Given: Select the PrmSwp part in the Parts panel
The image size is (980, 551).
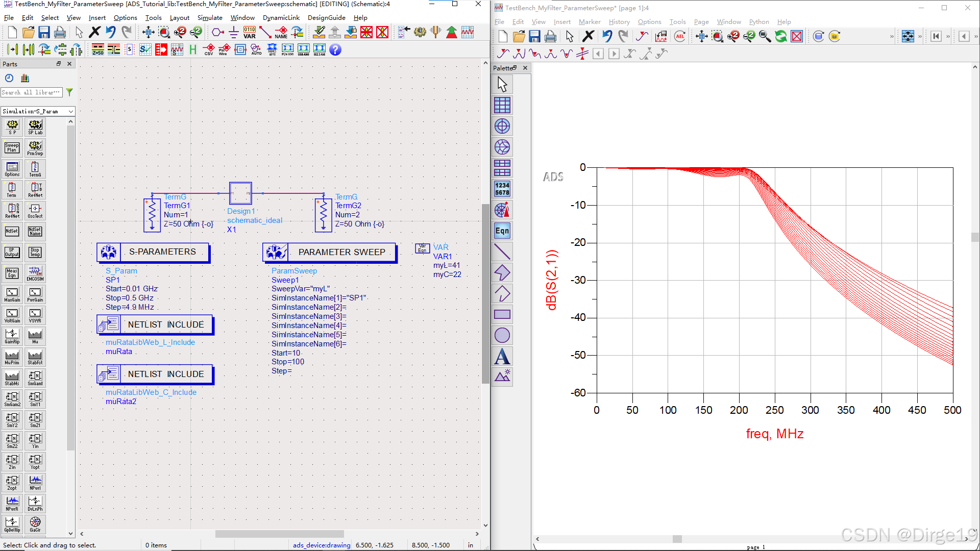Looking at the screenshot, I should point(35,147).
